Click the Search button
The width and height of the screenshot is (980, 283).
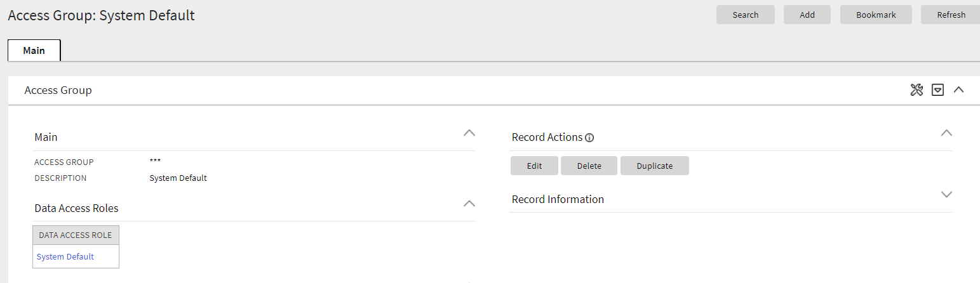click(x=745, y=15)
